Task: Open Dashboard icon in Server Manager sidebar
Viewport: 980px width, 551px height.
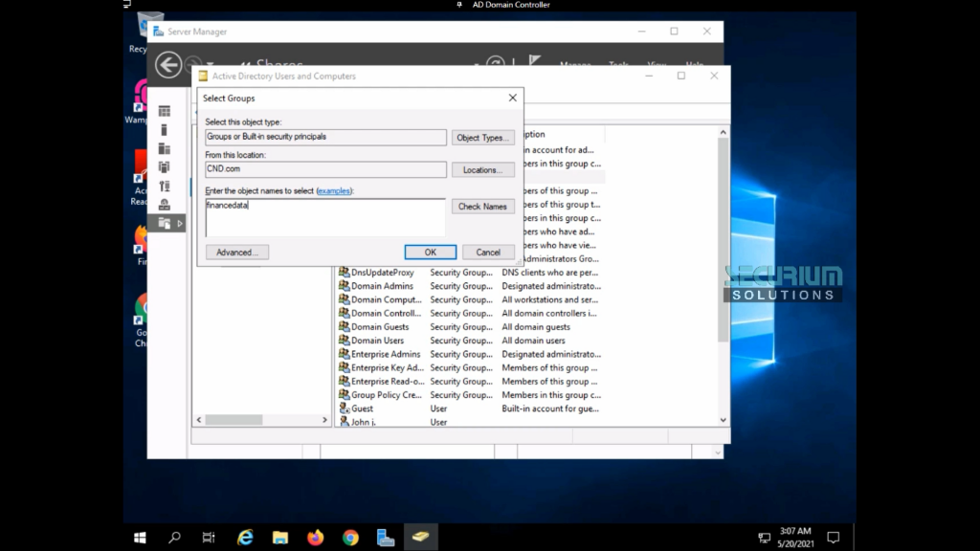Action: click(165, 111)
